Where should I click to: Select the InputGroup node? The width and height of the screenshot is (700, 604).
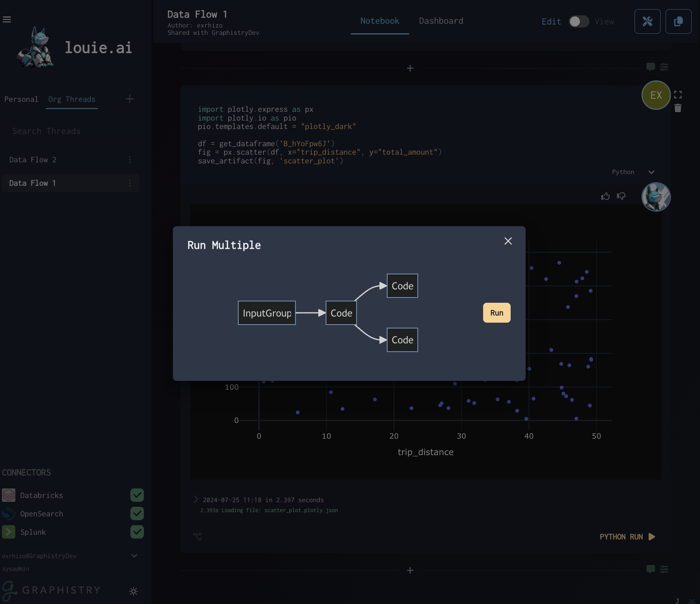(267, 313)
